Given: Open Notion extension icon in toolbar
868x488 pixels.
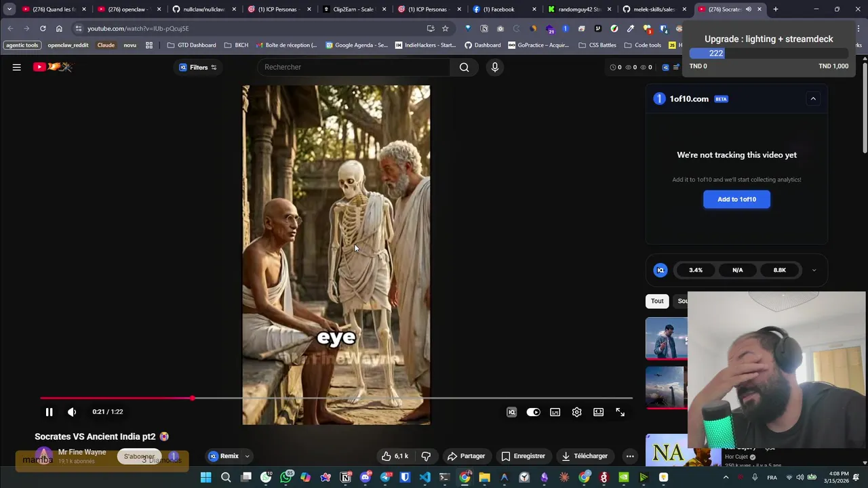Looking at the screenshot, I should tap(484, 28).
